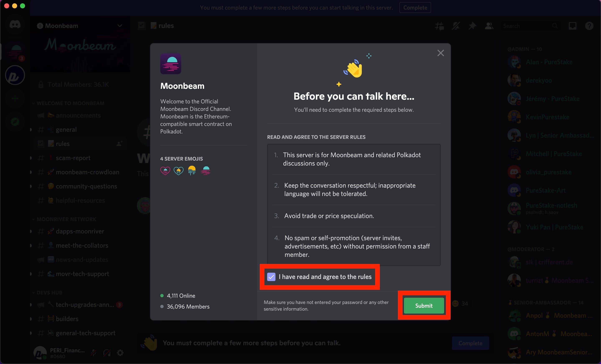Deafen headphones icon in user panel
Viewport: 601px width, 364px height.
(x=107, y=352)
